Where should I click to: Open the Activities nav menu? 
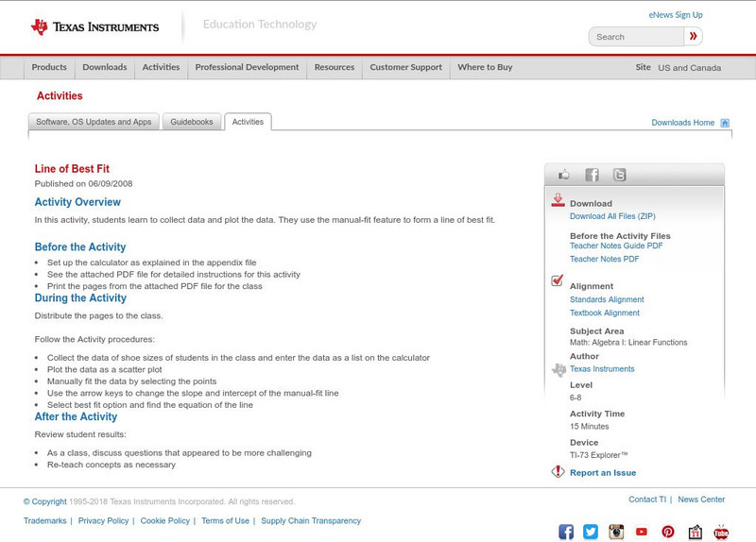161,67
